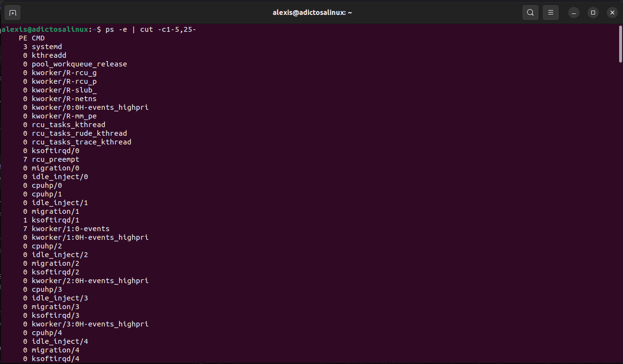Click the command text ps -e | cut -c1-5,25-
Viewport: 623px width, 364px height.
[150, 29]
